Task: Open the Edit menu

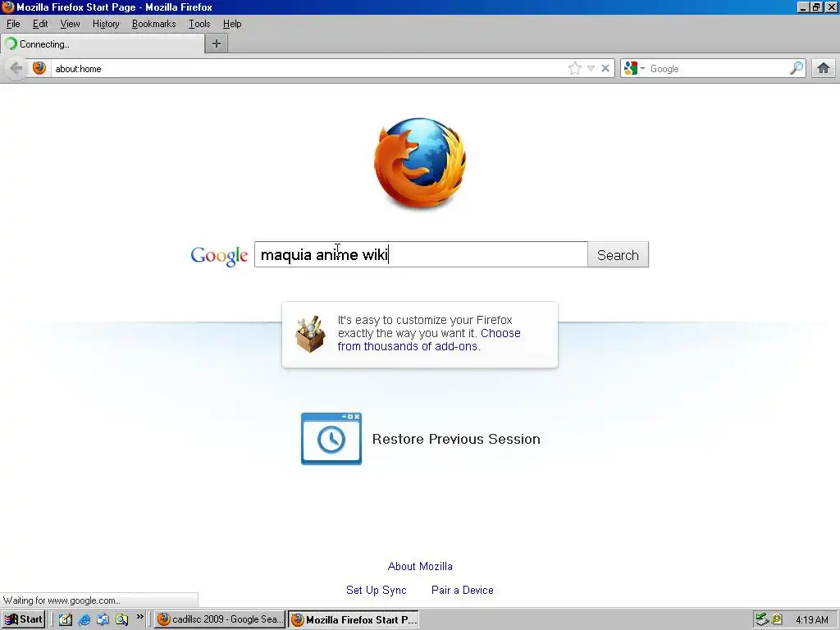Action: click(40, 24)
